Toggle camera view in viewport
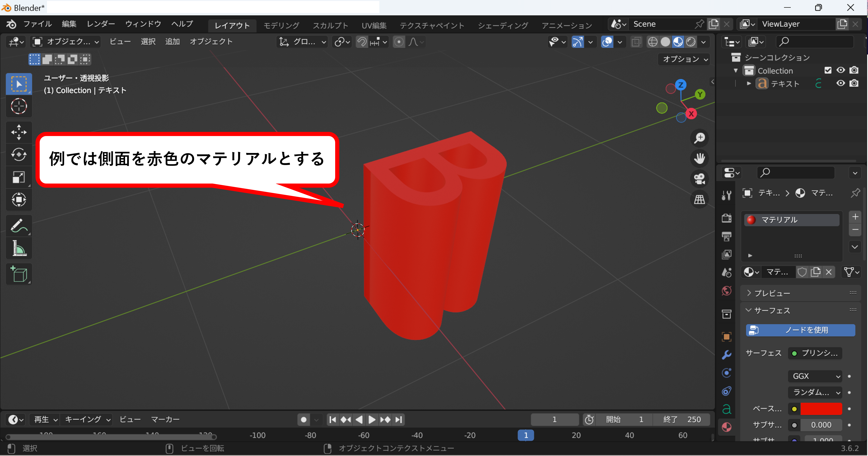 click(700, 179)
